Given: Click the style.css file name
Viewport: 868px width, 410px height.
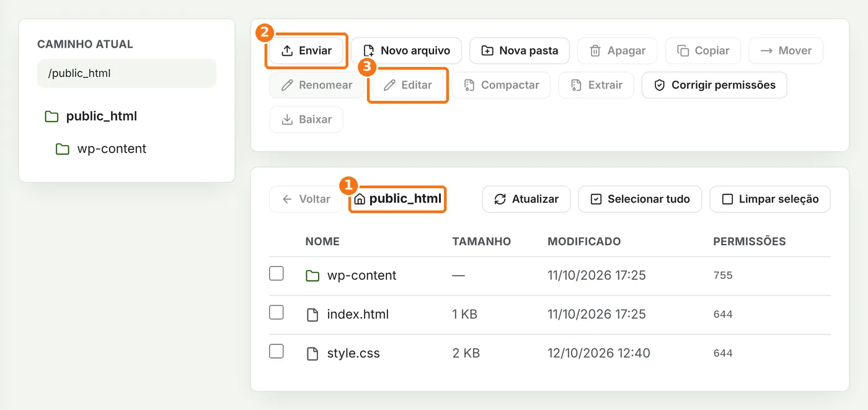Looking at the screenshot, I should (x=353, y=354).
